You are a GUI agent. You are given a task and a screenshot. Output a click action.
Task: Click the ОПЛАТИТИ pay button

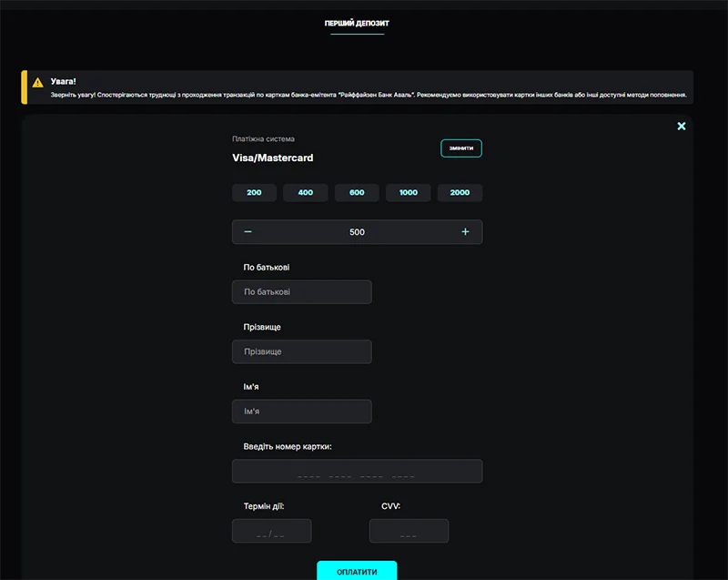click(x=357, y=571)
